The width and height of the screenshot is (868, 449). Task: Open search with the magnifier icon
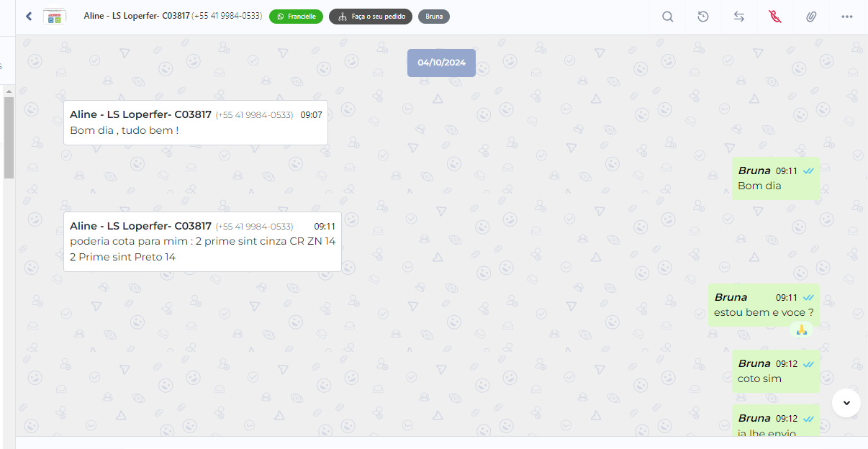coord(668,17)
